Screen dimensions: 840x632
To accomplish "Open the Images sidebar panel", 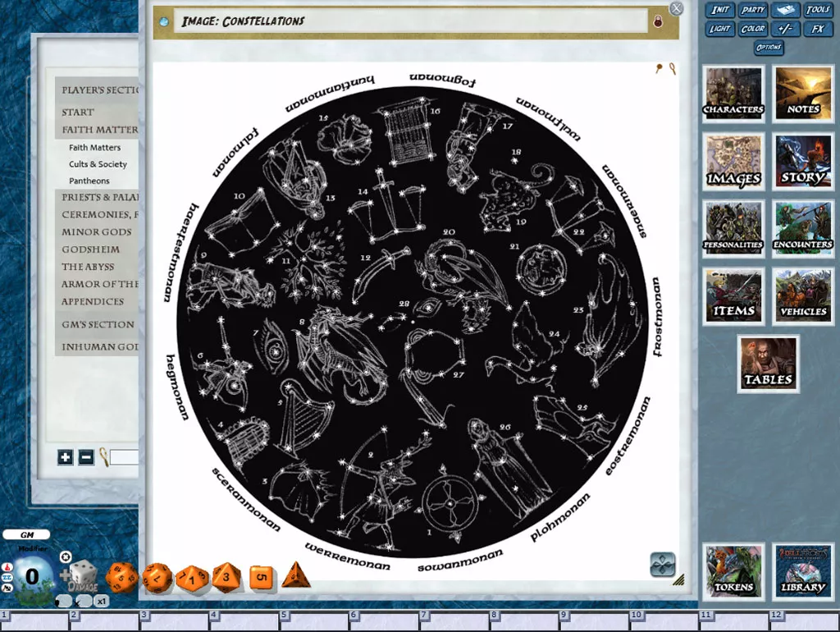I will point(733,162).
